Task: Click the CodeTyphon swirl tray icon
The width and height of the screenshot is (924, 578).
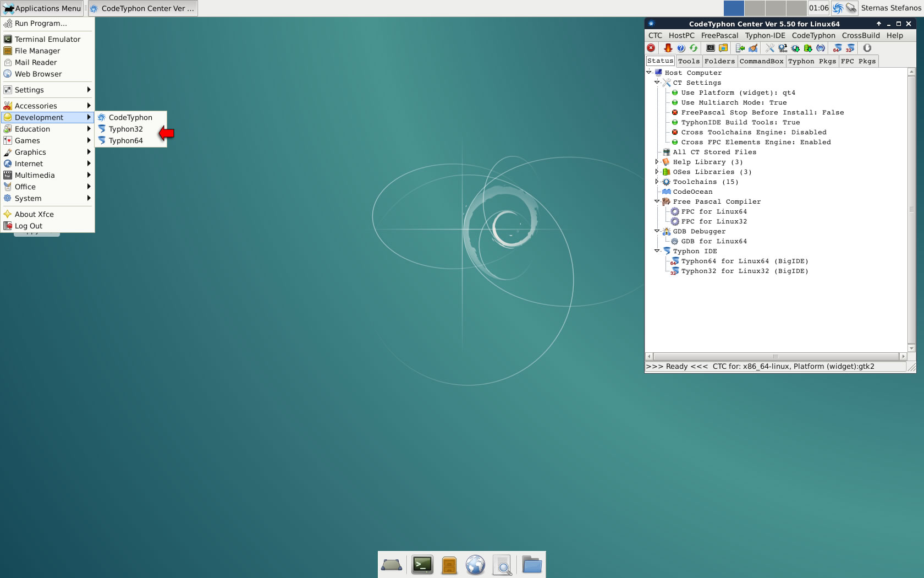Action: [x=838, y=8]
